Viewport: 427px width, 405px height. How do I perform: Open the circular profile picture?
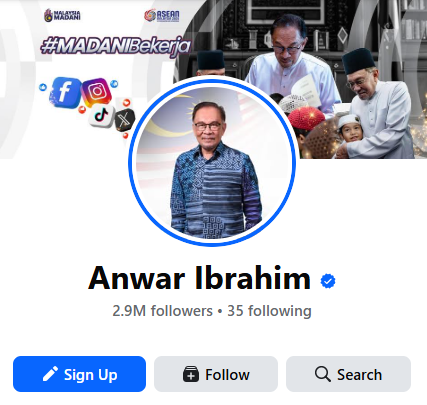(212, 163)
